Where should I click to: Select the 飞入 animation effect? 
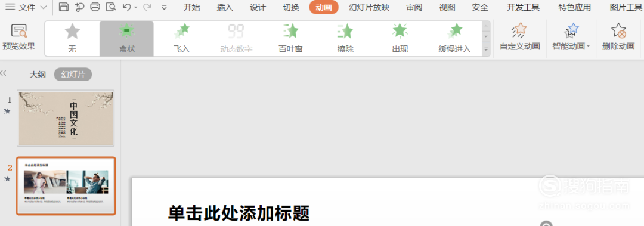[x=181, y=39]
